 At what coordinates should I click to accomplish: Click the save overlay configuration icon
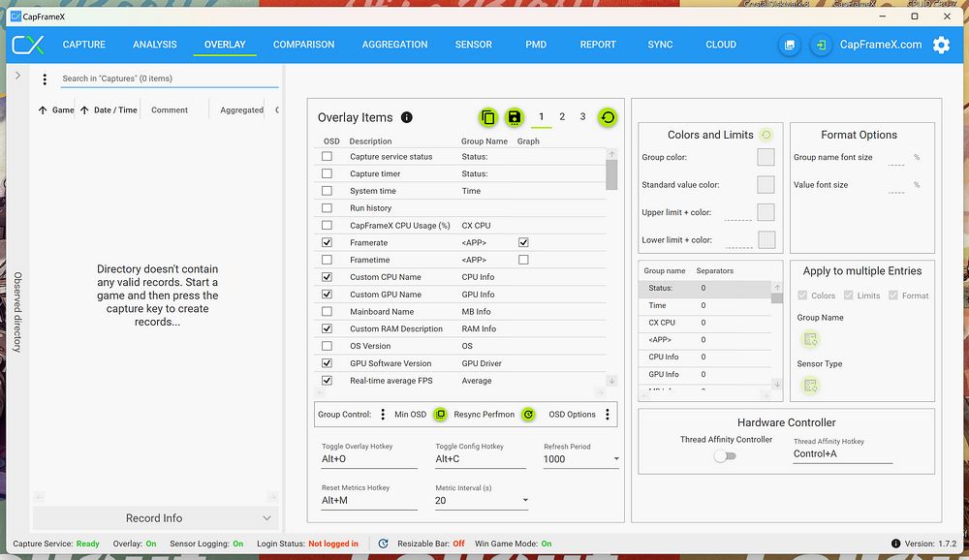[x=515, y=117]
